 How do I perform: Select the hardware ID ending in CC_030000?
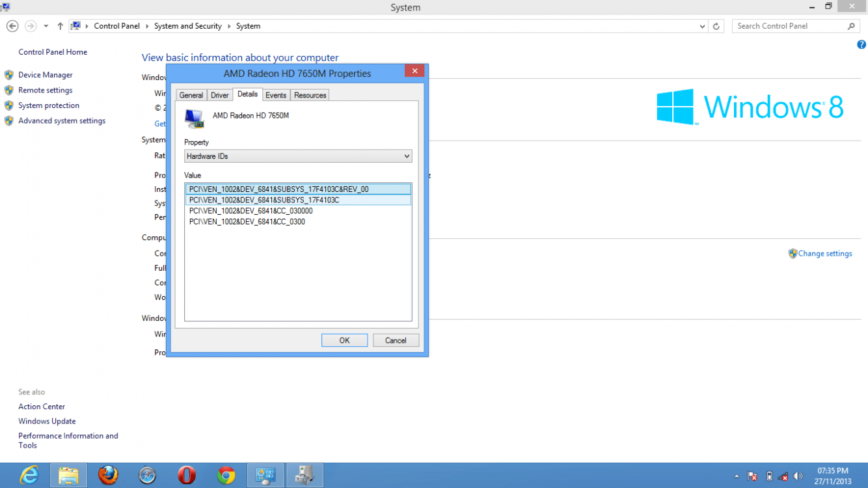pos(251,211)
